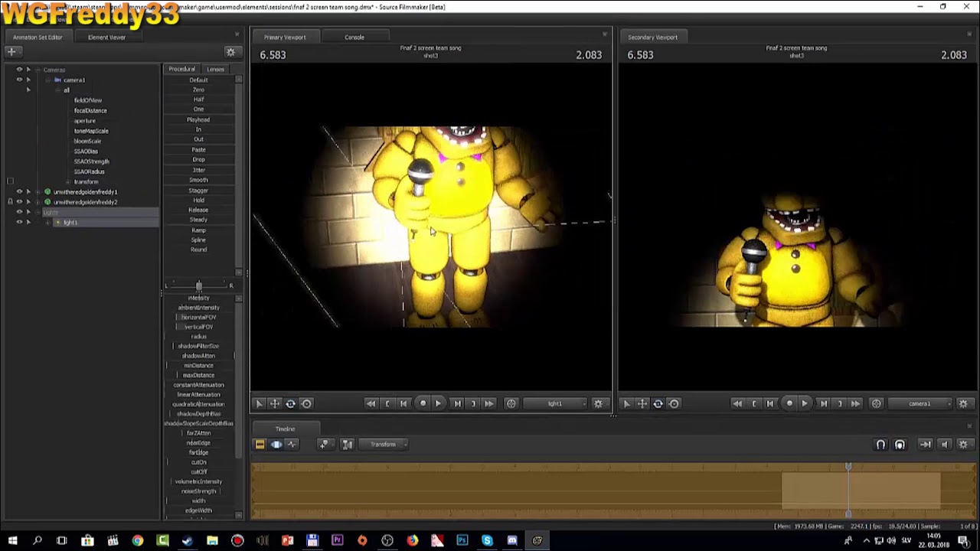Expand the transform item under camera1

pos(67,181)
